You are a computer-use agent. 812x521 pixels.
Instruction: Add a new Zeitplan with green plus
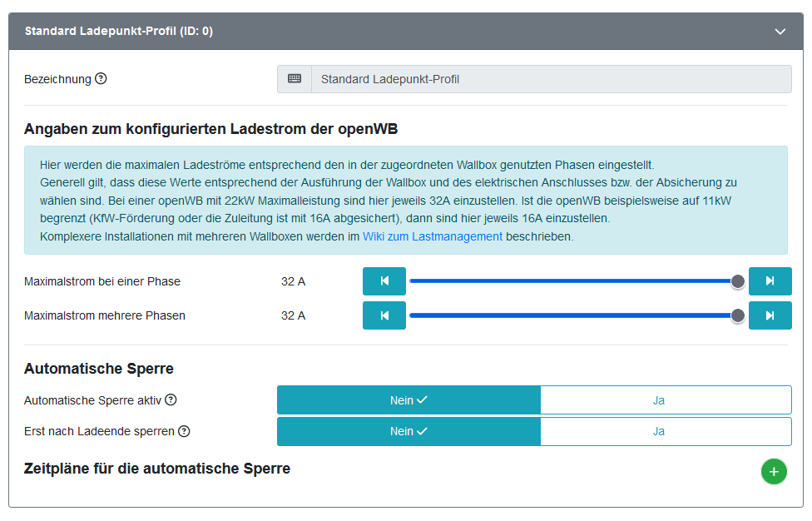(774, 472)
